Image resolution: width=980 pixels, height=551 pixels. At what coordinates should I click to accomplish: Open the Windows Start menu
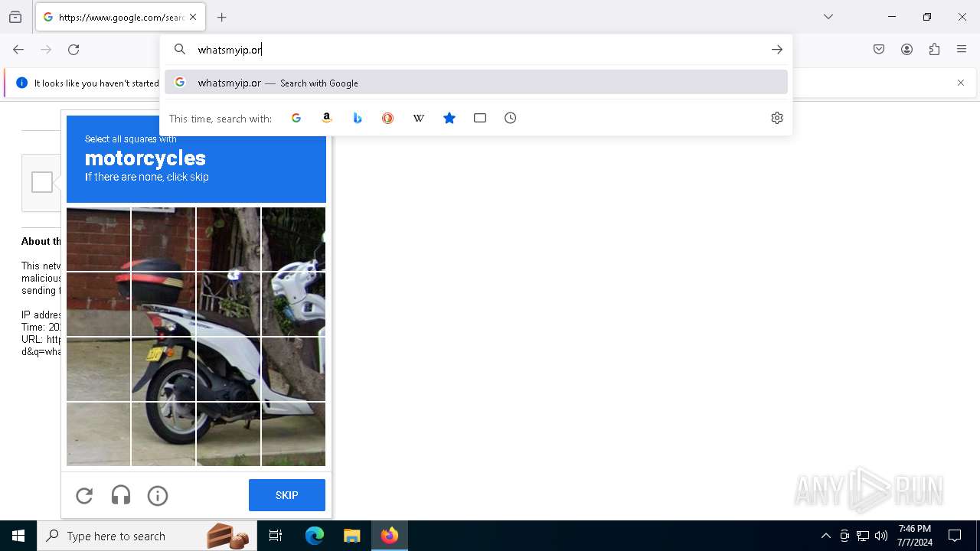coord(18,536)
